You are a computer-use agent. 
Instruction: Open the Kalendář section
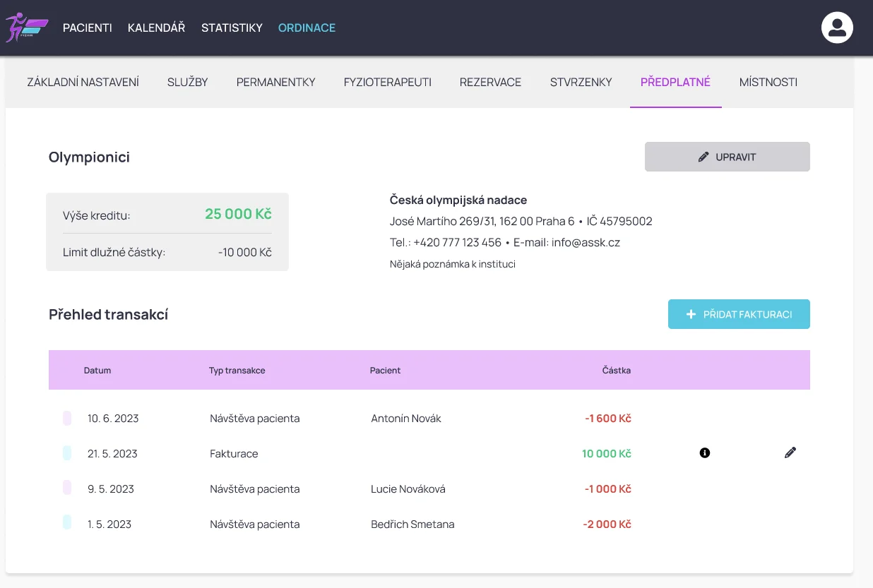[156, 28]
